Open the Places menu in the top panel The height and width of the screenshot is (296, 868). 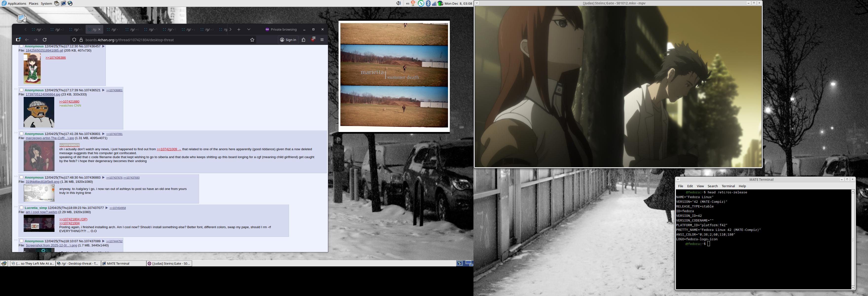(33, 3)
